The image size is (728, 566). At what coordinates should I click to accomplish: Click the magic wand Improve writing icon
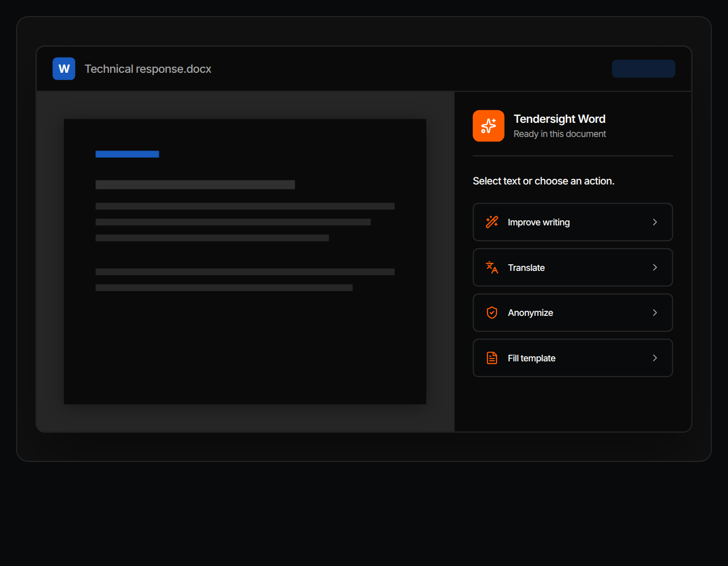coord(492,222)
